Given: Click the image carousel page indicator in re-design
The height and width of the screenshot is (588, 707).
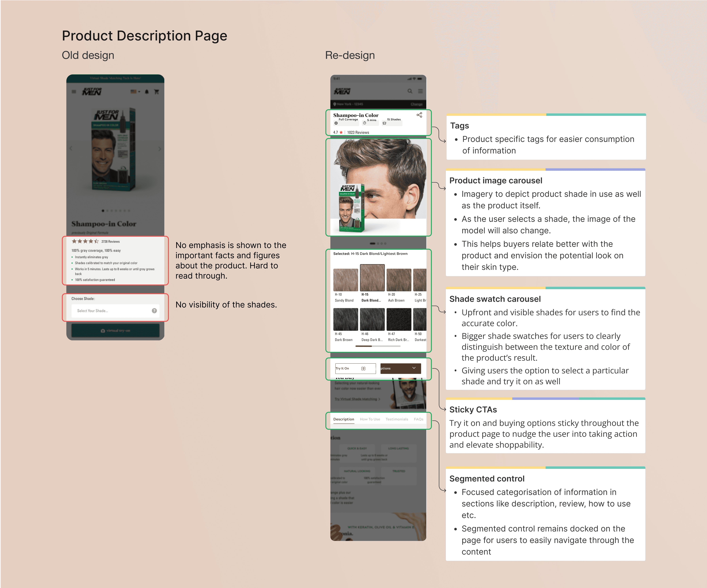Looking at the screenshot, I should (x=378, y=243).
